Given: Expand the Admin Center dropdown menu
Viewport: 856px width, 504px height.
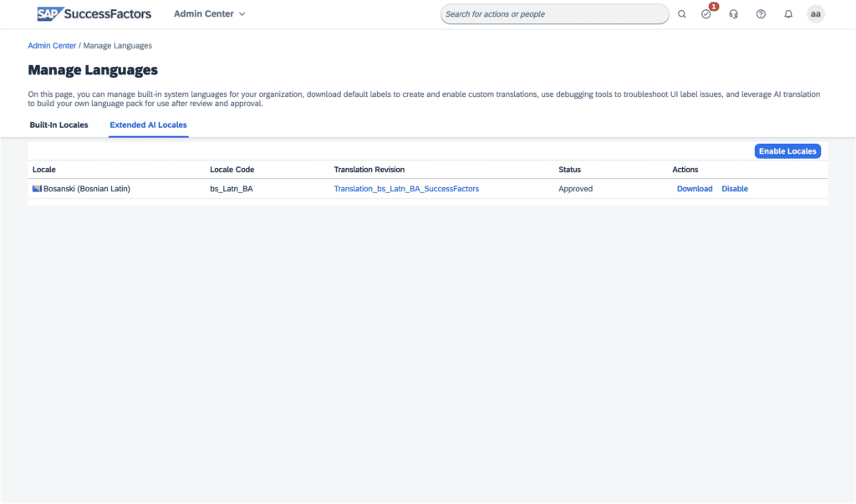Looking at the screenshot, I should (x=209, y=14).
